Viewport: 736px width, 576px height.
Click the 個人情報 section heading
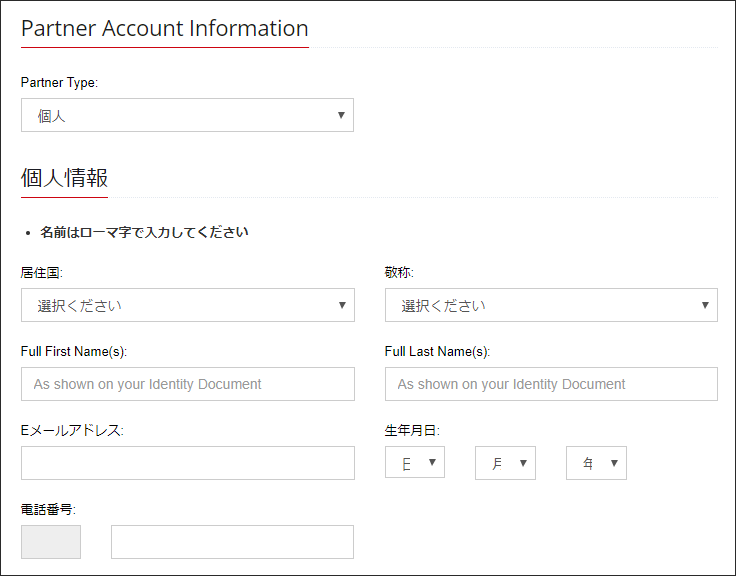pyautogui.click(x=64, y=178)
